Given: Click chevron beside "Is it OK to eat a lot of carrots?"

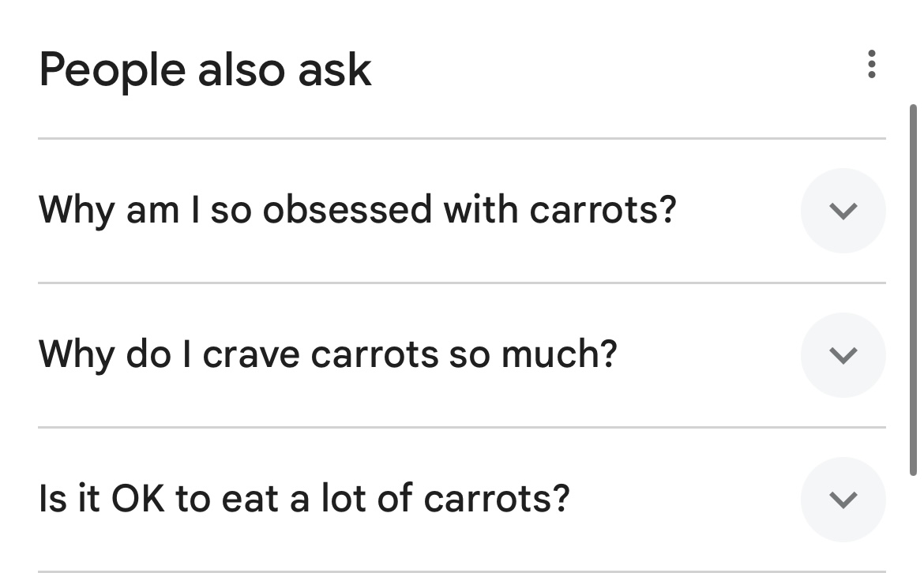Looking at the screenshot, I should click(843, 500).
